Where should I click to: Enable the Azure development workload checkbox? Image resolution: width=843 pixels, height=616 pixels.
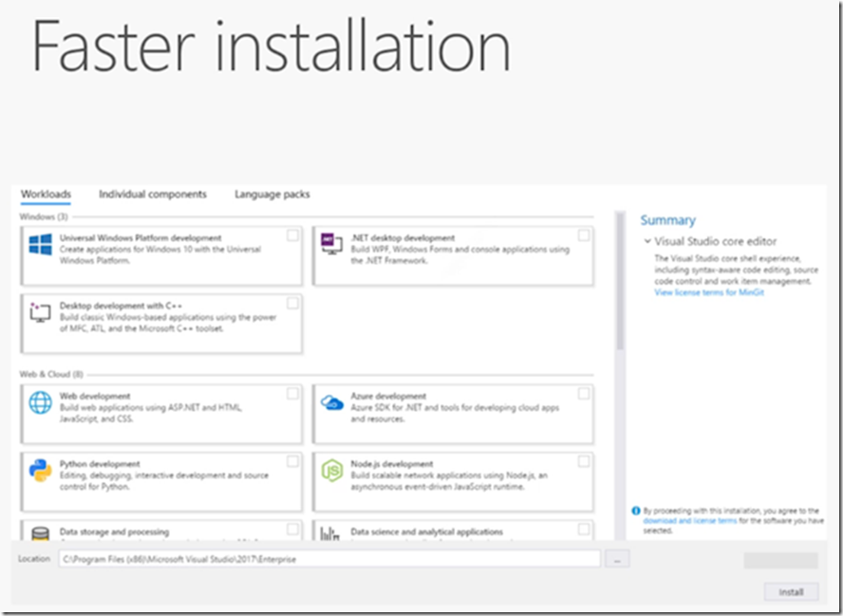click(x=583, y=394)
